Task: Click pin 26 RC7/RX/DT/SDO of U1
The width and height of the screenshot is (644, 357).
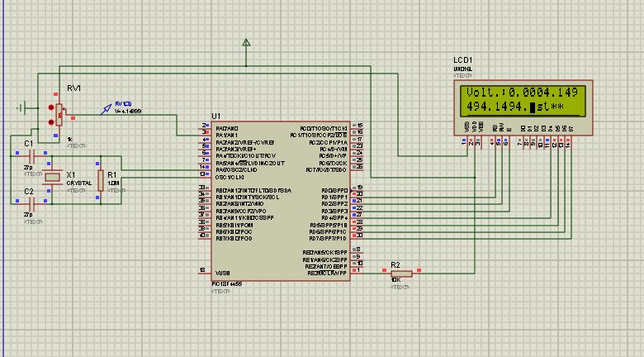Action: pyautogui.click(x=357, y=170)
